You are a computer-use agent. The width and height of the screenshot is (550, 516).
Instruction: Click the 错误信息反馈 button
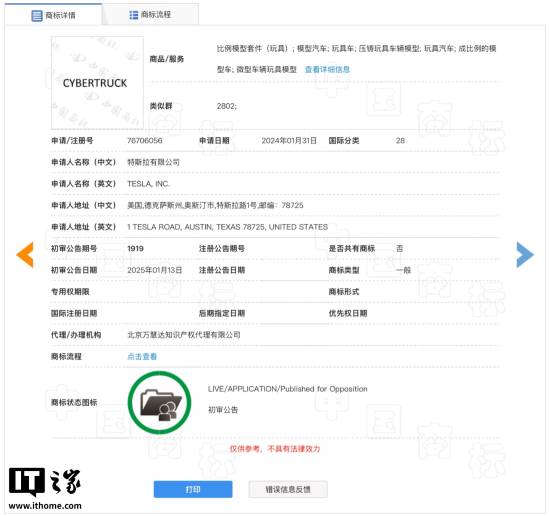coord(288,489)
